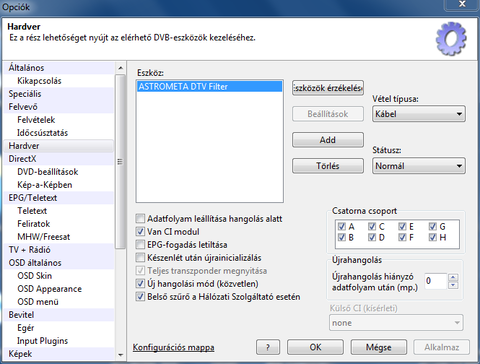Open OSD Skin settings

[58, 276]
